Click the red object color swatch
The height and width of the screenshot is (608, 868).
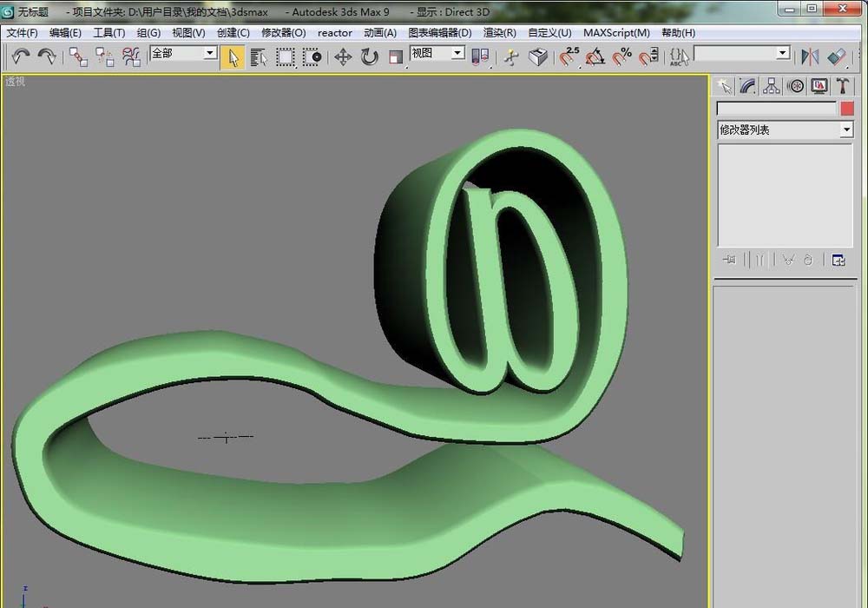click(847, 109)
